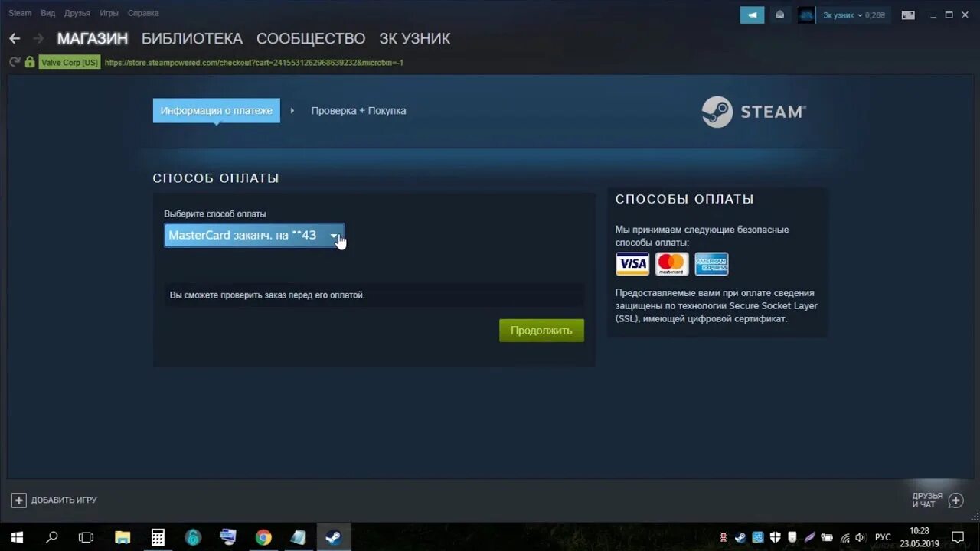Image resolution: width=980 pixels, height=551 pixels.
Task: Switch to Big Picture mode
Action: click(x=908, y=15)
